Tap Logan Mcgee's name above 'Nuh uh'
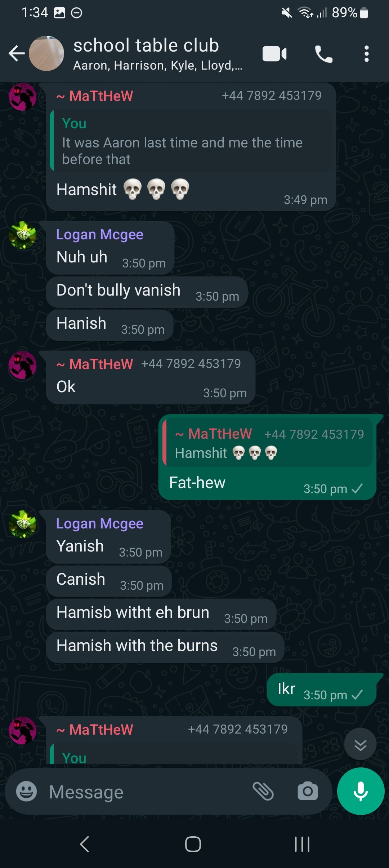Screen dimensions: 389x868 [x=100, y=235]
